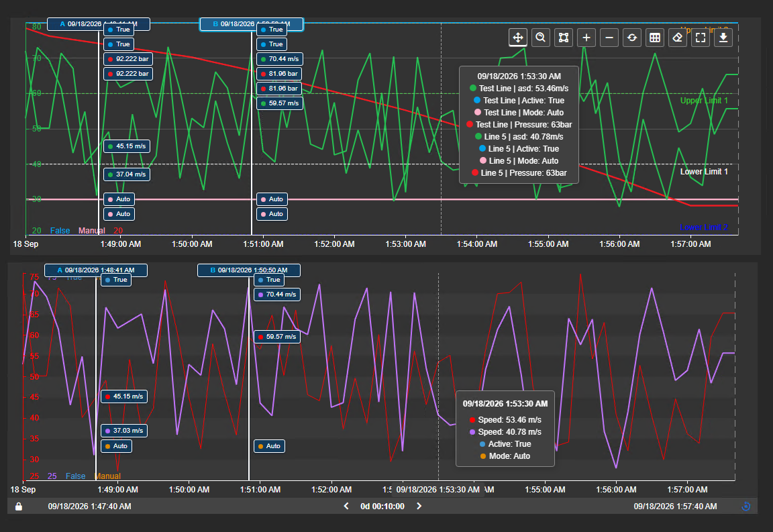773x532 pixels.
Task: Toggle the pink Manual legend in top chart
Action: [92, 231]
